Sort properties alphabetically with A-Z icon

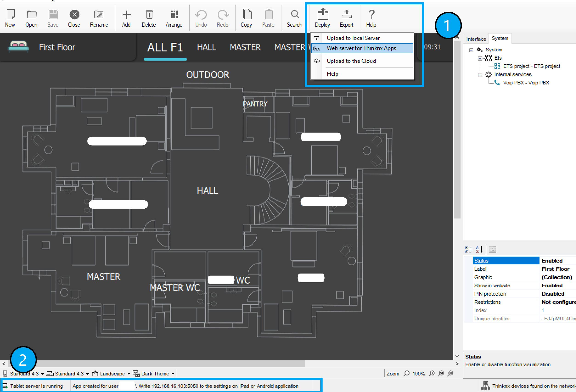click(479, 249)
